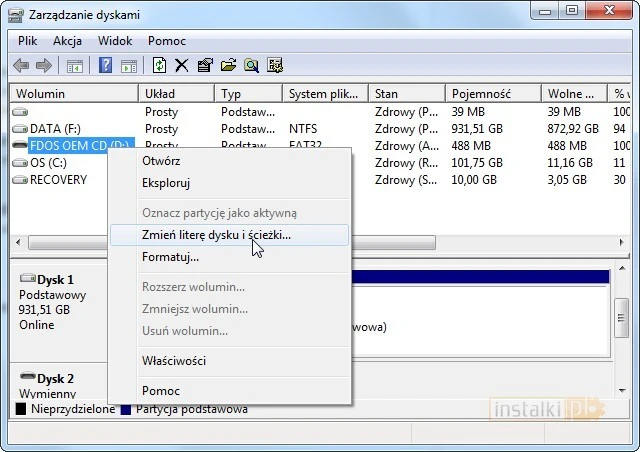Toggle the action pane toolbar icon
This screenshot has height=452, width=640.
[x=129, y=66]
